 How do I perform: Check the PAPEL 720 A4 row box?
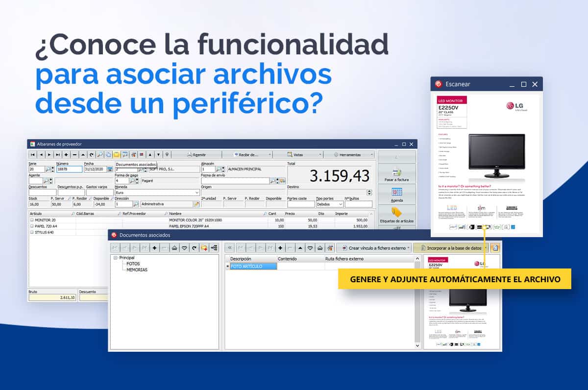click(32, 226)
